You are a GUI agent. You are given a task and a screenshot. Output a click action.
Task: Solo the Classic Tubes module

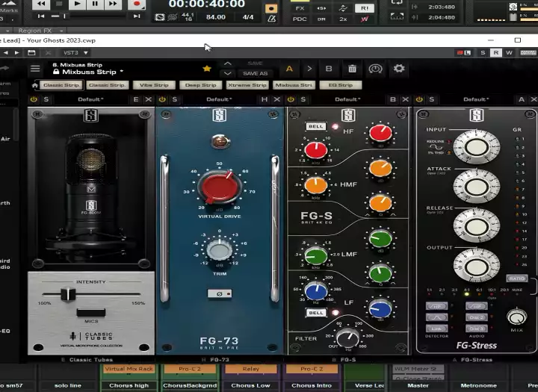[46, 99]
